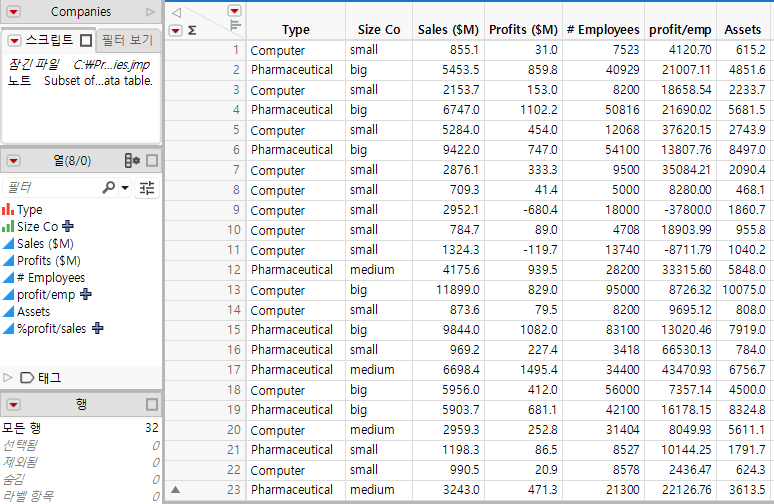Open the columns red triangle menu in table corner
This screenshot has height=504, width=774.
tap(234, 10)
